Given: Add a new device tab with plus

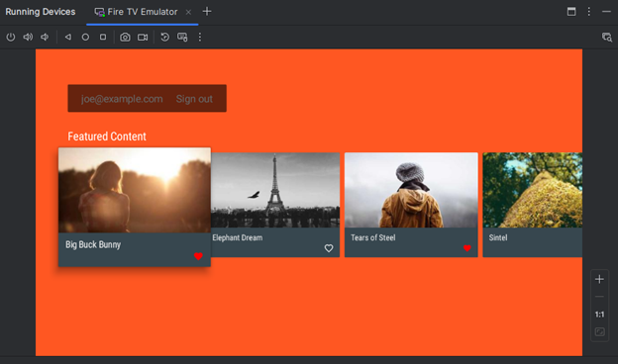Looking at the screenshot, I should pos(207,12).
